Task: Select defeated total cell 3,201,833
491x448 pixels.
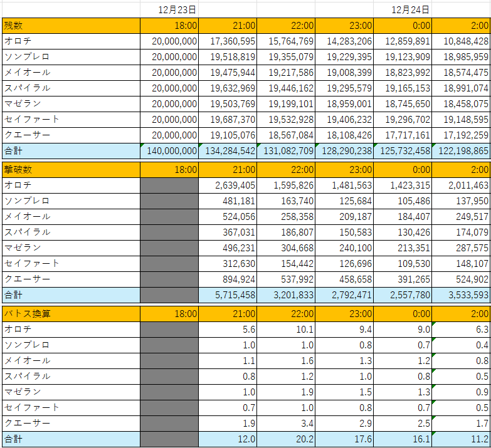Action: pyautogui.click(x=286, y=295)
